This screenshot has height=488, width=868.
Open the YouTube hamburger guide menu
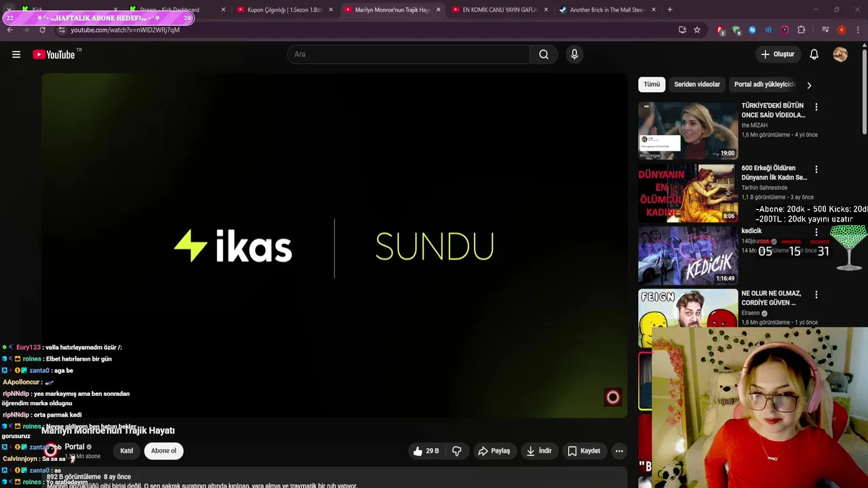[x=16, y=54]
